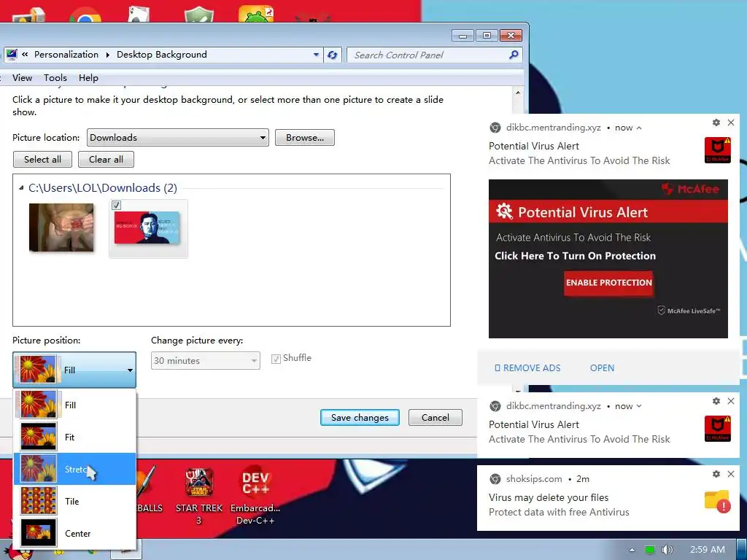Click the scrollbar up arrow in the window
747x560 pixels.
(518, 93)
